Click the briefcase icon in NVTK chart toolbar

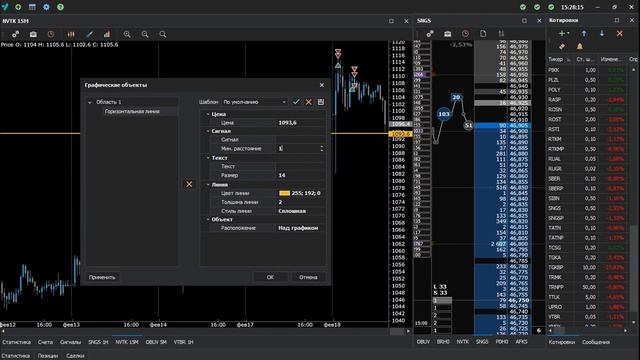pos(33,34)
